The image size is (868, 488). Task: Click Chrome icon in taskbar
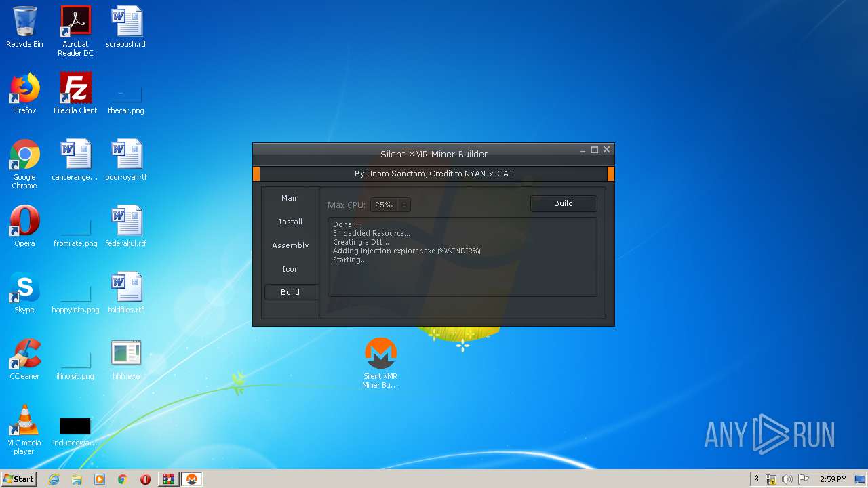pyautogui.click(x=123, y=479)
